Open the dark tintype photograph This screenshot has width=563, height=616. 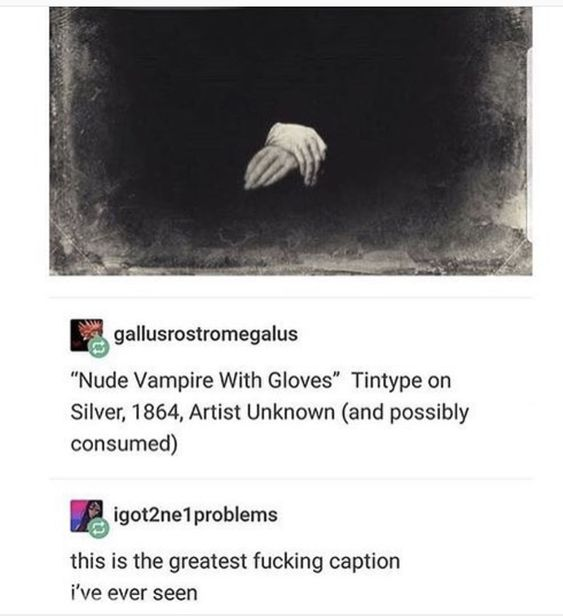(291, 141)
